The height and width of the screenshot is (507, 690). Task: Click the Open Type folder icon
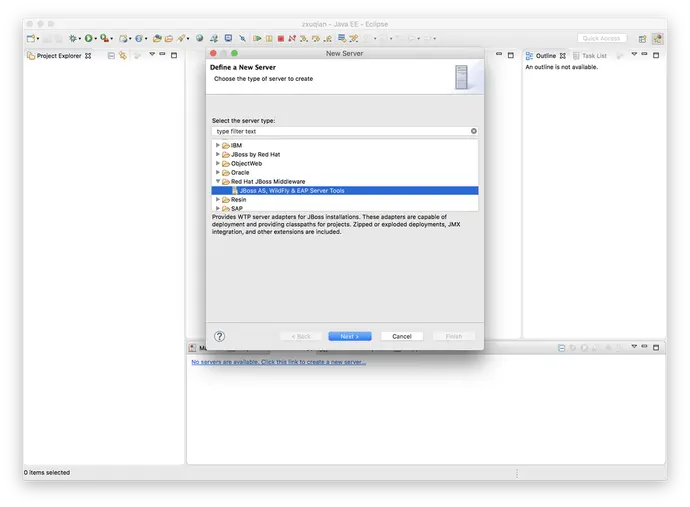(157, 39)
